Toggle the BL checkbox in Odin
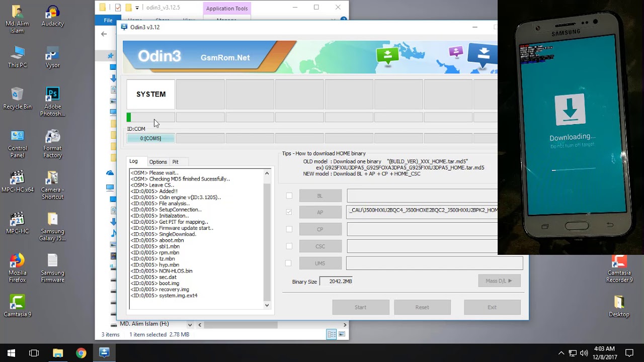644x362 pixels. tap(289, 196)
